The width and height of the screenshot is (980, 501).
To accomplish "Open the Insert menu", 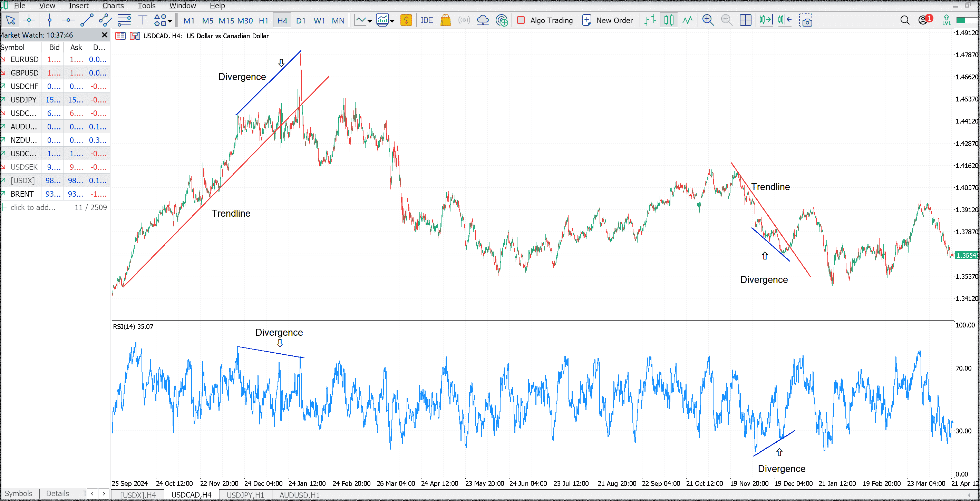I will [x=78, y=6].
